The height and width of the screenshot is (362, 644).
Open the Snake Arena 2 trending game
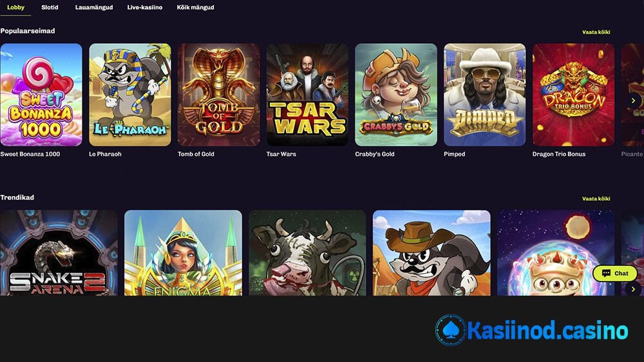point(59,252)
